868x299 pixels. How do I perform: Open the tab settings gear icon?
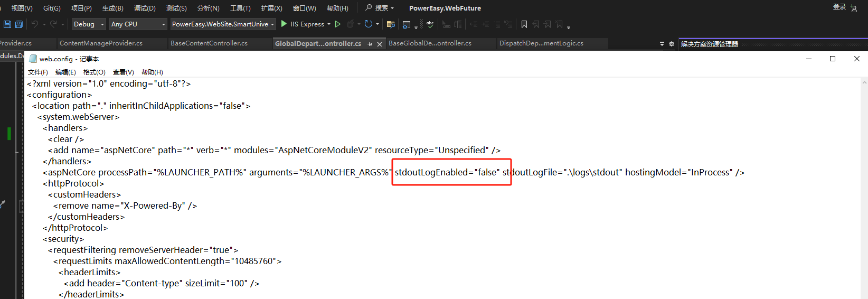[x=672, y=44]
